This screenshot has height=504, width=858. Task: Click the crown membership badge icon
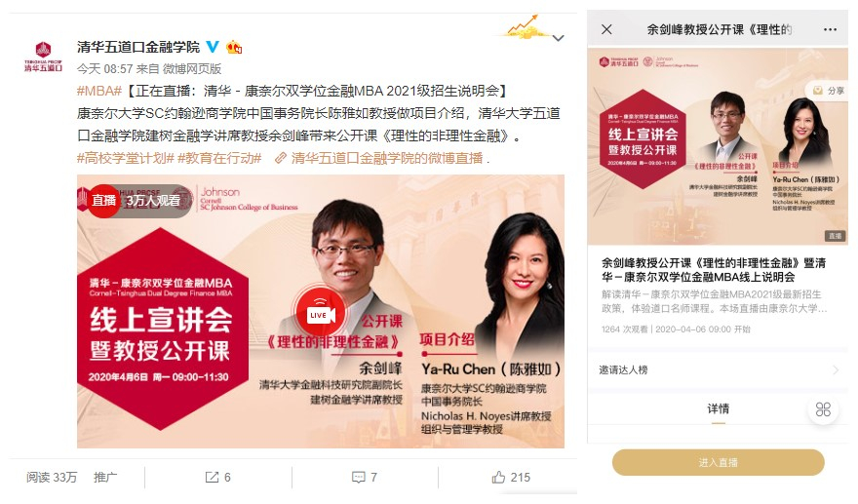point(234,47)
